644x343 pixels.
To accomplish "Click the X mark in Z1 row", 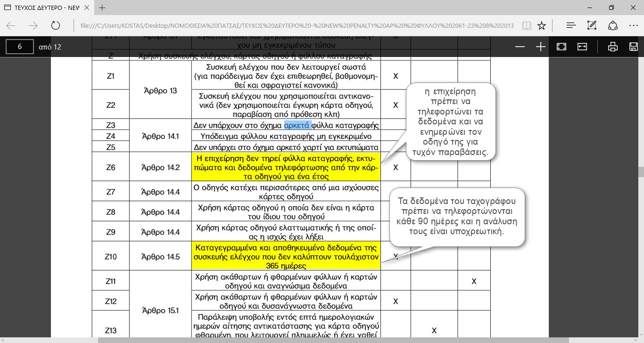I will click(396, 75).
